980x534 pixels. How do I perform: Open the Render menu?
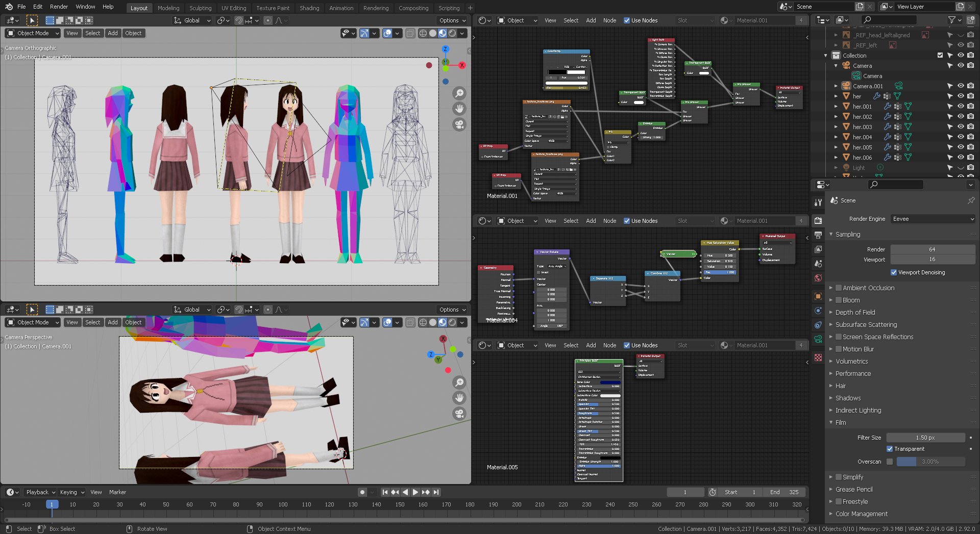(x=59, y=7)
